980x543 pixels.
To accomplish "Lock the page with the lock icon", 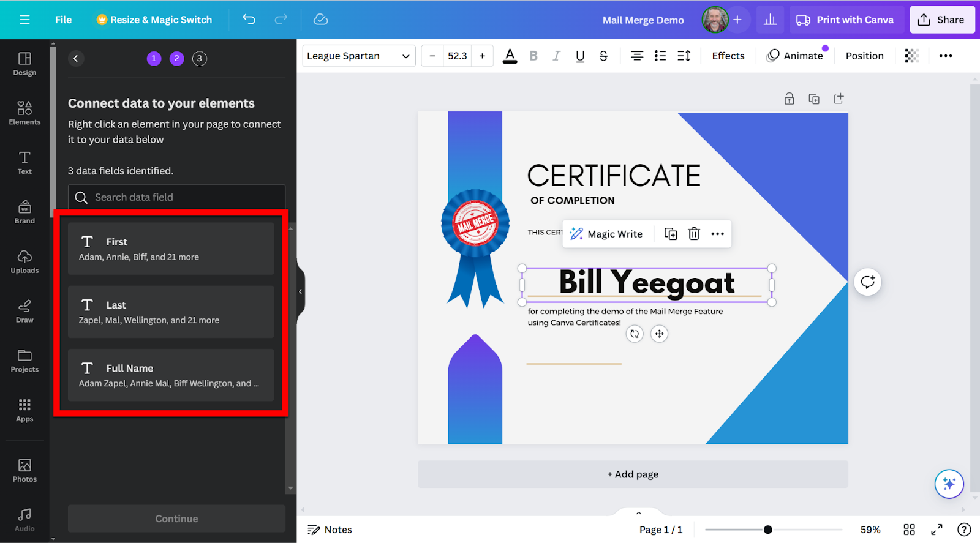I will pyautogui.click(x=789, y=99).
